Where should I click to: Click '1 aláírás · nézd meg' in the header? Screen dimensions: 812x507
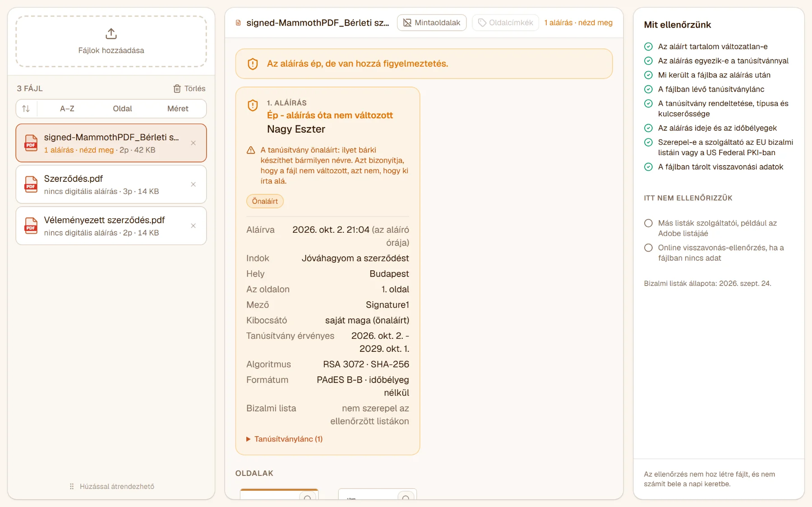tap(578, 23)
